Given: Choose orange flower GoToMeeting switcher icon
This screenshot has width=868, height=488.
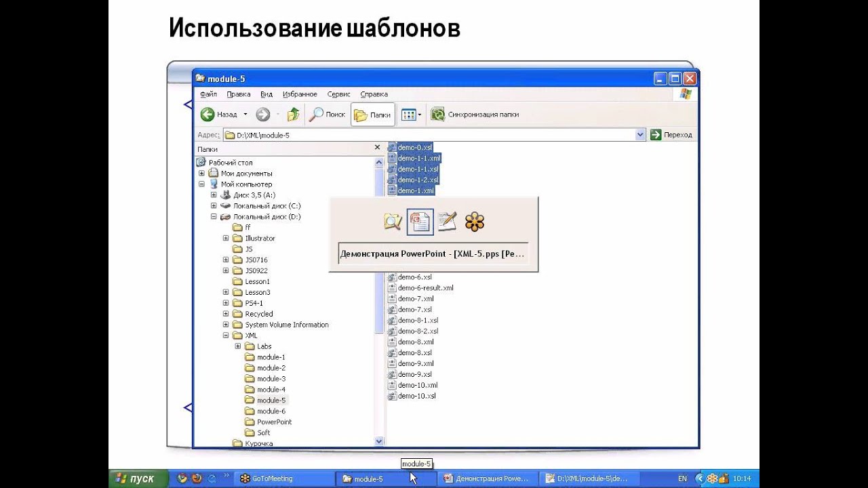Looking at the screenshot, I should [x=475, y=222].
